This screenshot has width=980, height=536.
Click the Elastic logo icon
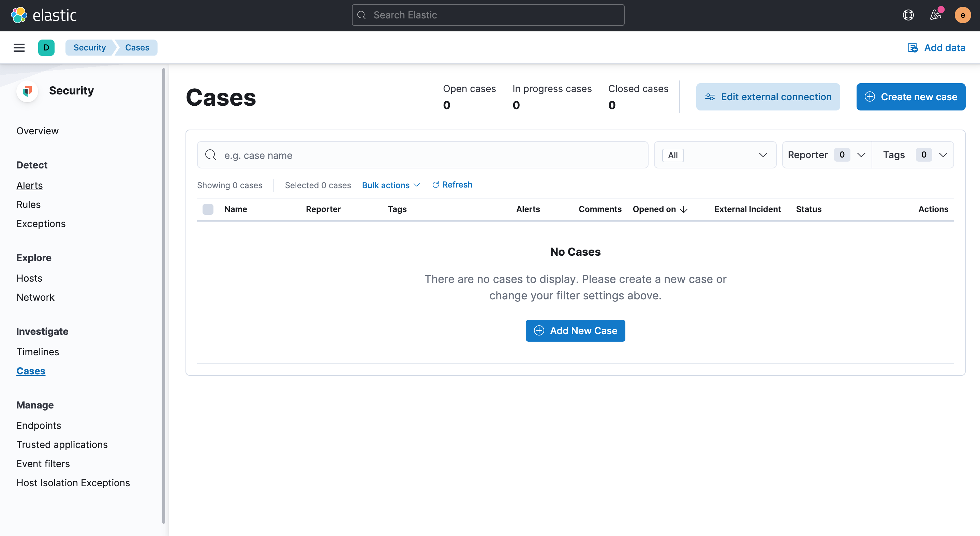[x=19, y=15]
